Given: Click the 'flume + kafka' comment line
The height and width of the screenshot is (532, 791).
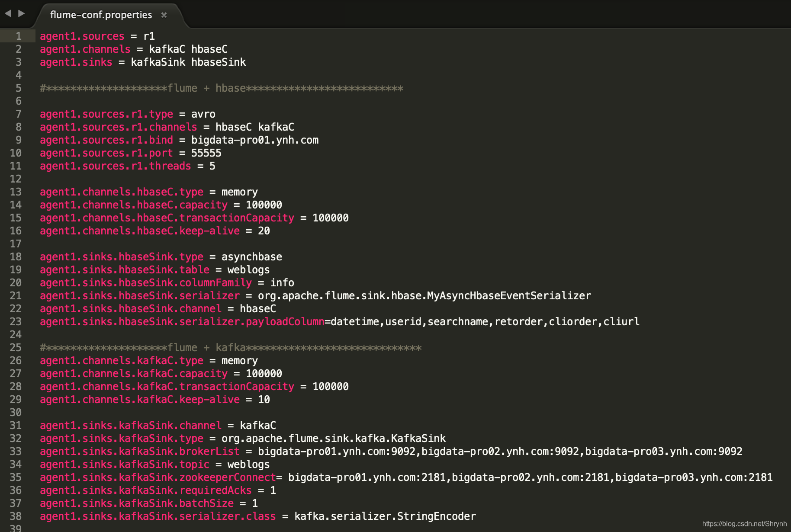Looking at the screenshot, I should coord(231,347).
